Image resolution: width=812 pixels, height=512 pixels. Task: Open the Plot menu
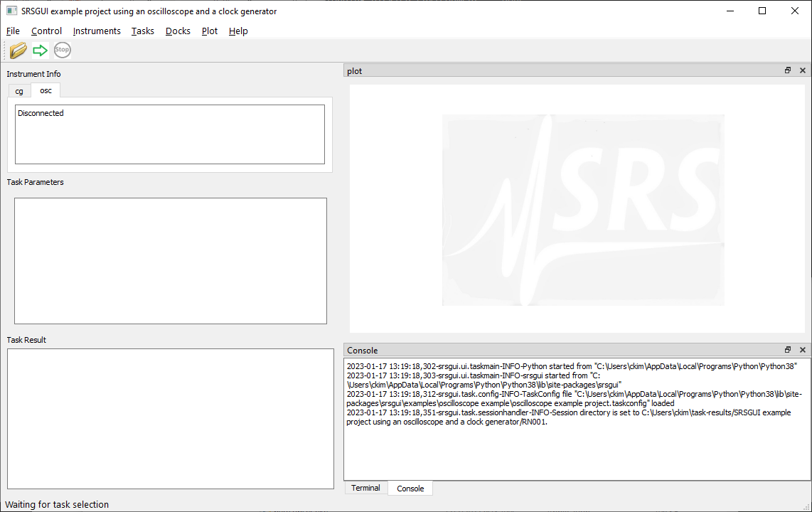point(210,31)
